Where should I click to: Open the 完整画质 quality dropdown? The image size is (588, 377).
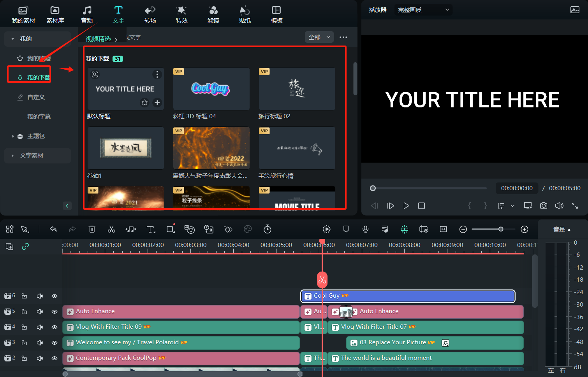click(x=423, y=10)
